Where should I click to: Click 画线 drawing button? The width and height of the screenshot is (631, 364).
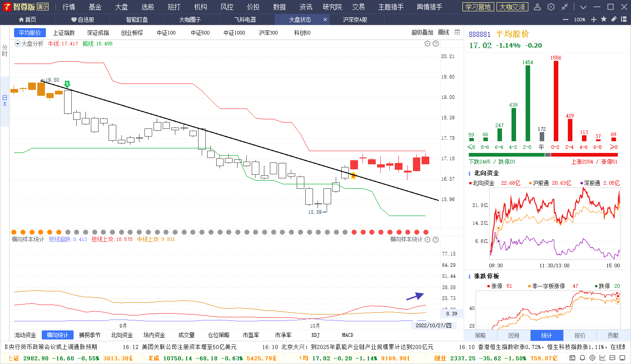coord(443,33)
